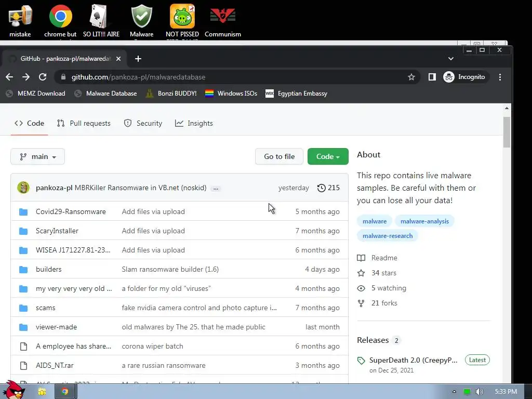This screenshot has height=399, width=532.
Task: Open the 'chrome but' desktop shortcut
Action: tap(60, 20)
